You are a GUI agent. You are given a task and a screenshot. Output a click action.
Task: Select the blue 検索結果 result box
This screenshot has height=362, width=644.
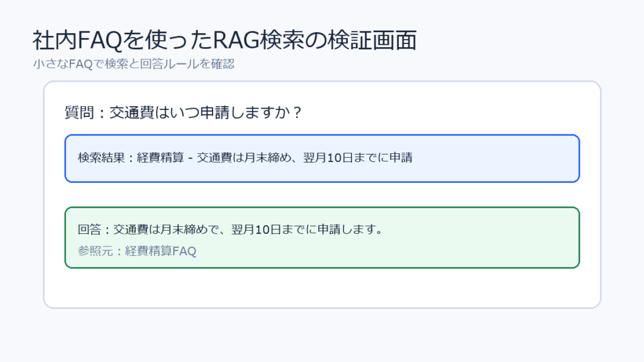pos(322,158)
